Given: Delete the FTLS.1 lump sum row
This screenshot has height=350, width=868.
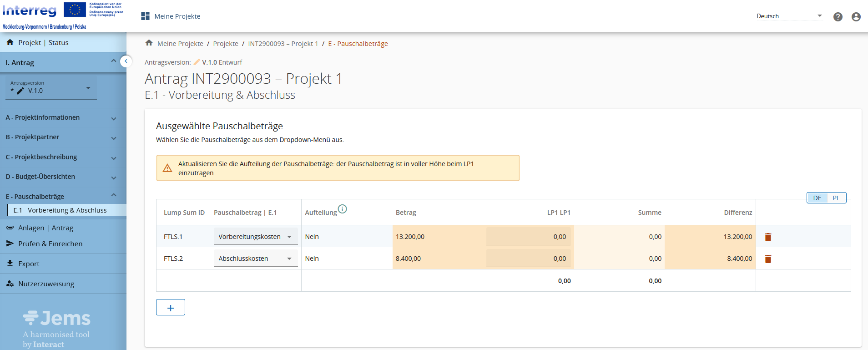Looking at the screenshot, I should [768, 237].
